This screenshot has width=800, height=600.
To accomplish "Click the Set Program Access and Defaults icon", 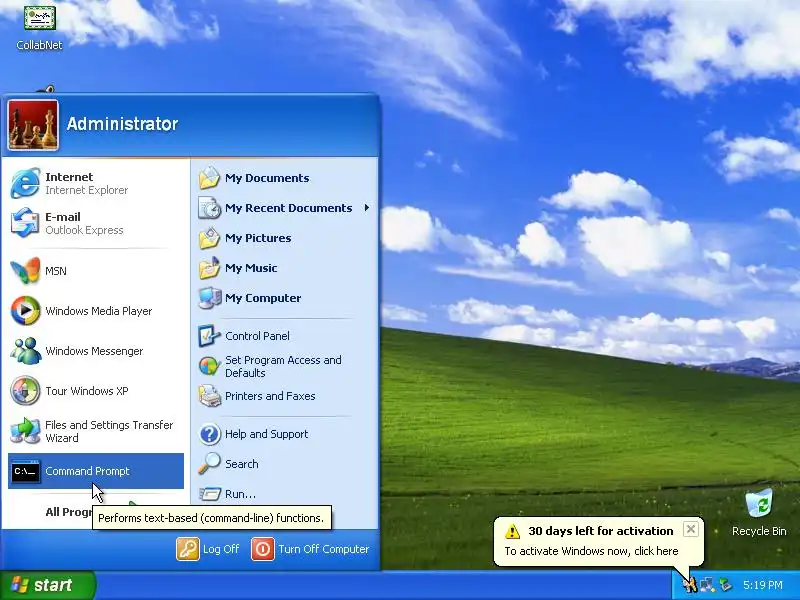I will [209, 366].
